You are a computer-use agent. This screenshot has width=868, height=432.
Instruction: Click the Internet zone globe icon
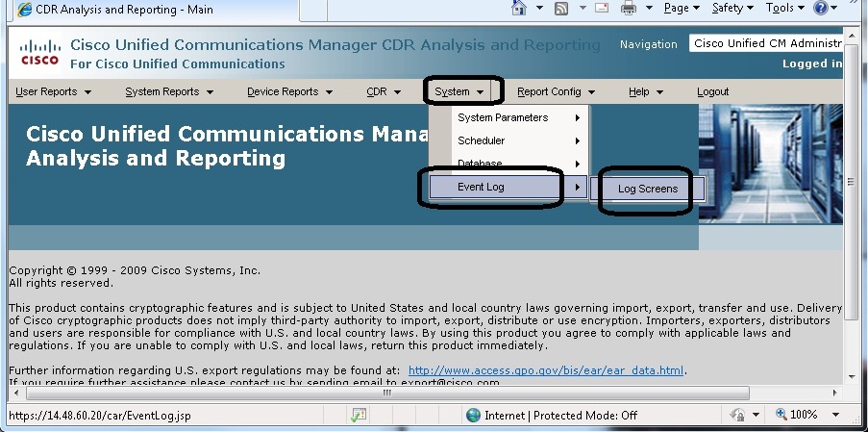[x=473, y=416]
